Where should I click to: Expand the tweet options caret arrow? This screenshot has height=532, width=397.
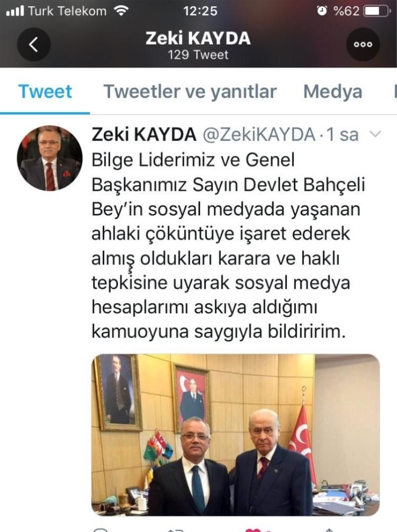pyautogui.click(x=375, y=134)
